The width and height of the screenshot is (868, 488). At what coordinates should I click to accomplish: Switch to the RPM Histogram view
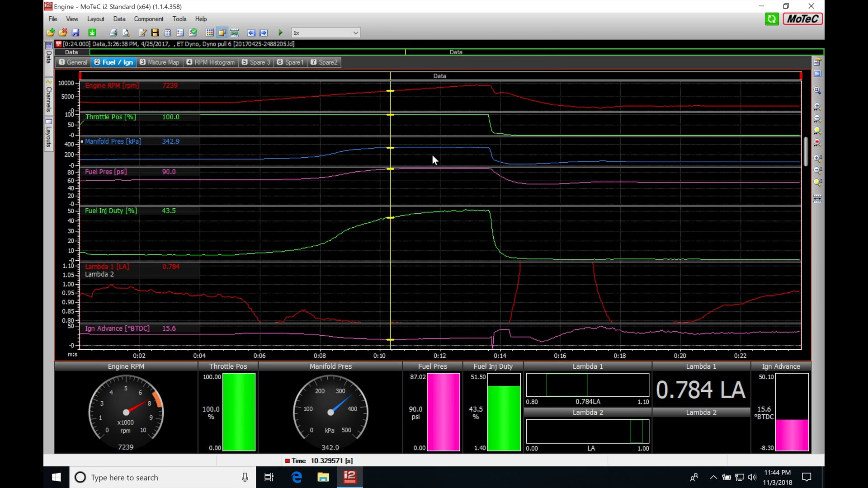pyautogui.click(x=210, y=62)
